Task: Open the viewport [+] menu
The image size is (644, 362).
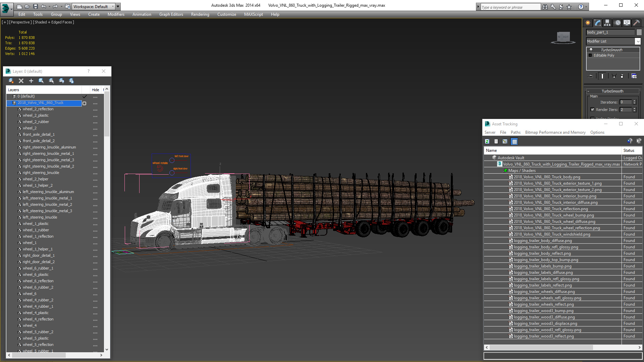Action: [5, 22]
